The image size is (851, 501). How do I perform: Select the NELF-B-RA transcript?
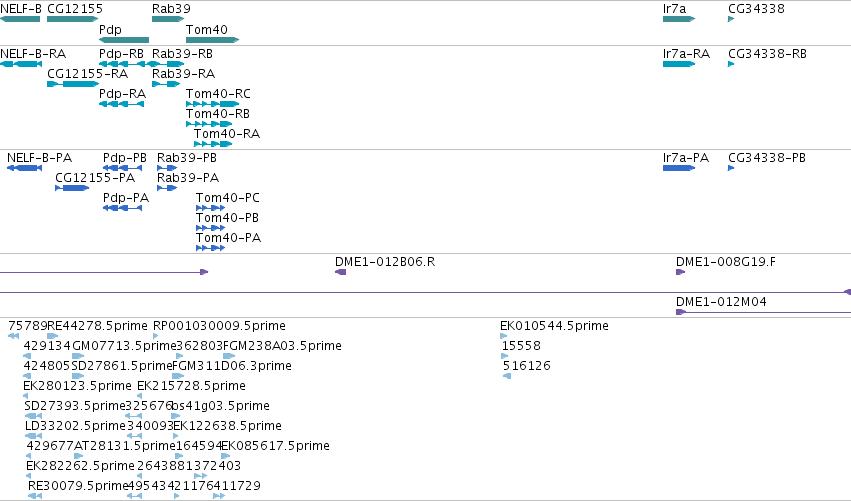click(x=21, y=64)
